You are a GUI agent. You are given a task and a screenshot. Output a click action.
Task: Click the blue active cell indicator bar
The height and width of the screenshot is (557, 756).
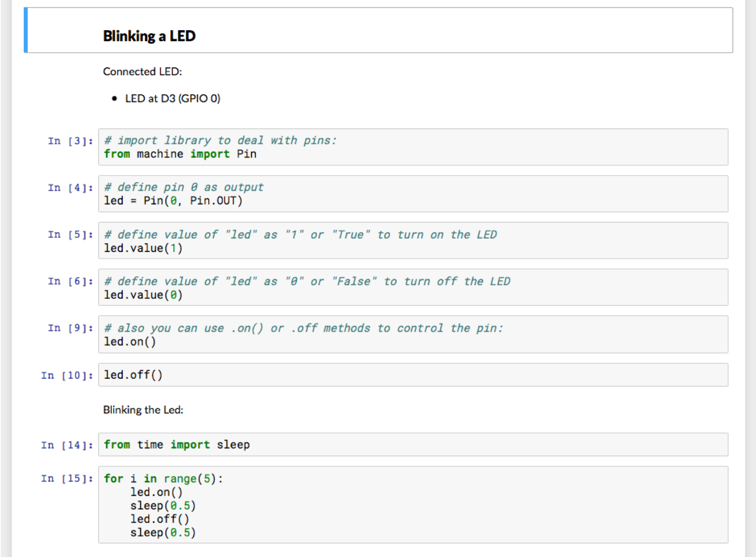coord(25,30)
